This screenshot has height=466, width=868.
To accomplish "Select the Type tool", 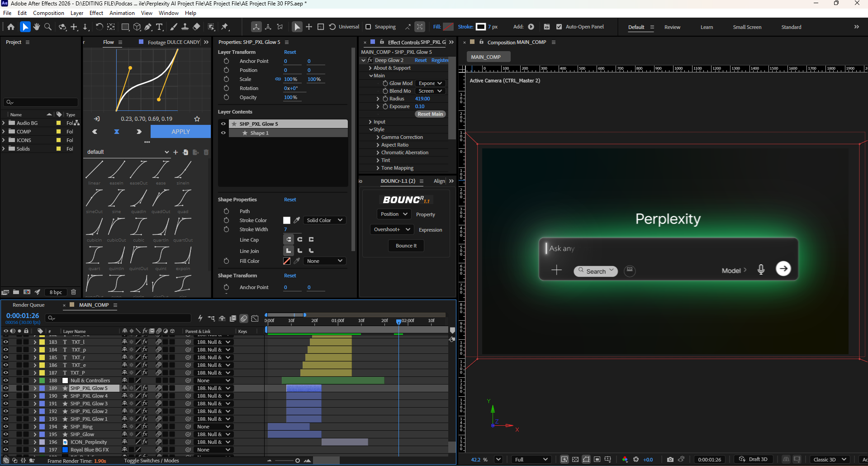I will [x=160, y=27].
